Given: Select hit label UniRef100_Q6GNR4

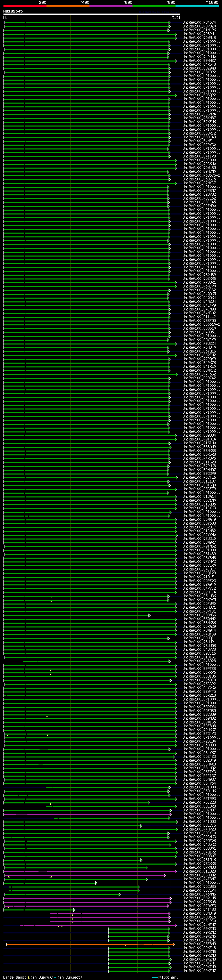Looking at the screenshot, I should (x=199, y=114).
